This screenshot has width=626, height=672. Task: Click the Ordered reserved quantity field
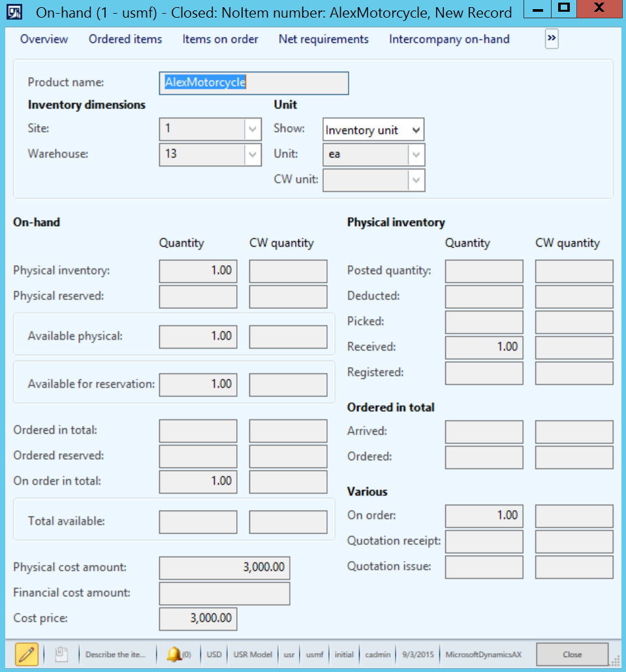(198, 456)
